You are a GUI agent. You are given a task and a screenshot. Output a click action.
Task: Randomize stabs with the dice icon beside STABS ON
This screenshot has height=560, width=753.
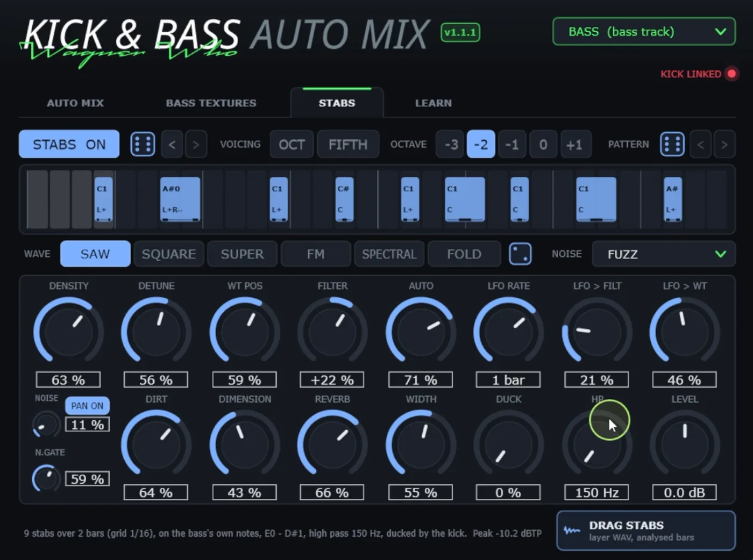[x=143, y=144]
